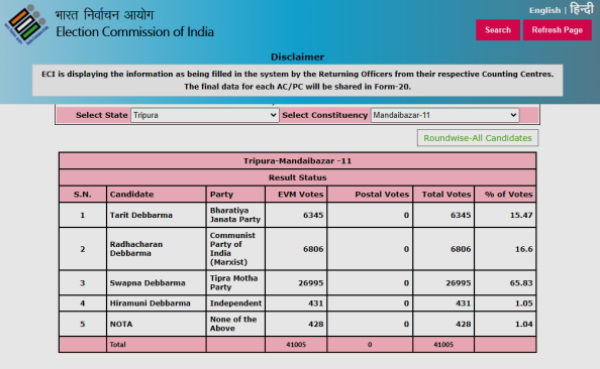Open the Select Constituency dropdown showing Mandaibazar-11
600x369 pixels.
445,115
